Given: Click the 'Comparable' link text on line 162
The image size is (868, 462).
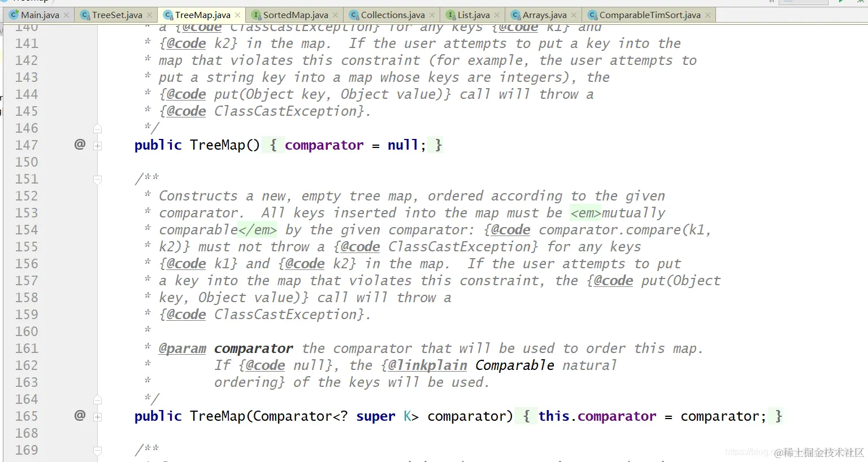Looking at the screenshot, I should 515,365.
